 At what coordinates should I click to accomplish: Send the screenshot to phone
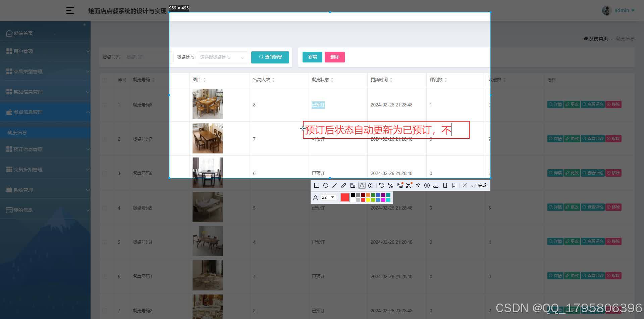coord(445,185)
